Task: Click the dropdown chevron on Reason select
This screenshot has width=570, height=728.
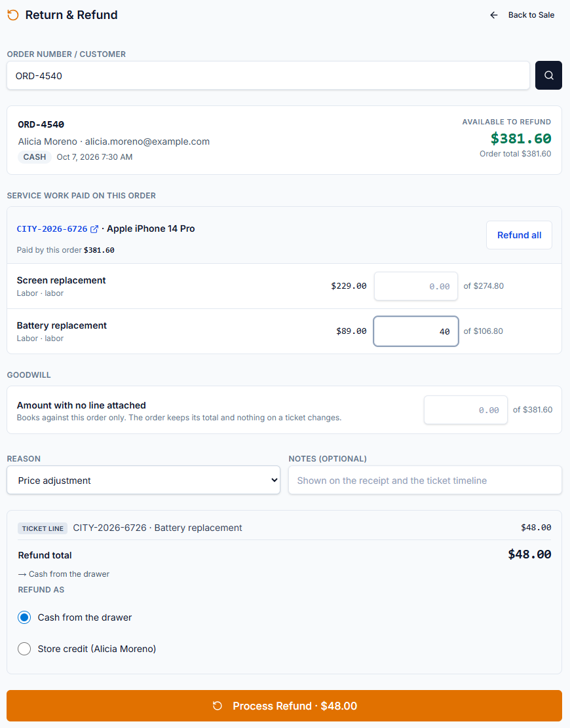Action: point(274,480)
